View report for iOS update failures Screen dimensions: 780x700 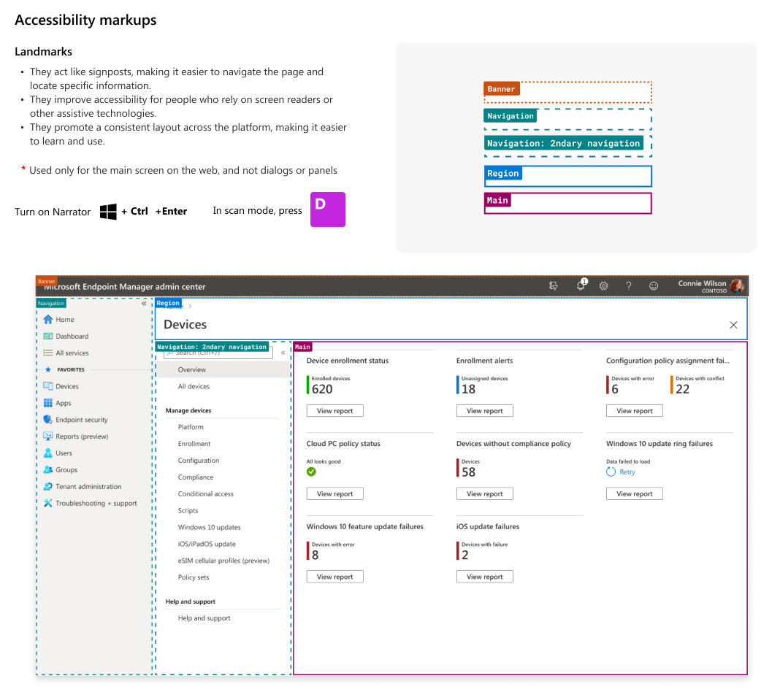pos(484,577)
